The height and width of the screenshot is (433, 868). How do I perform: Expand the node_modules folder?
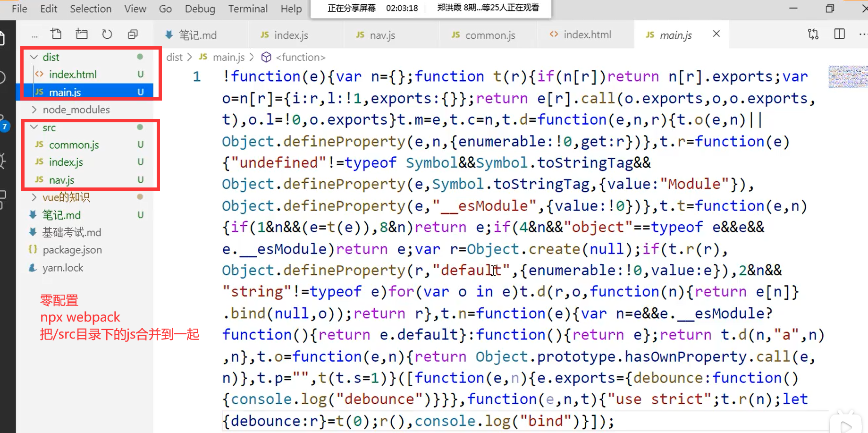point(34,110)
